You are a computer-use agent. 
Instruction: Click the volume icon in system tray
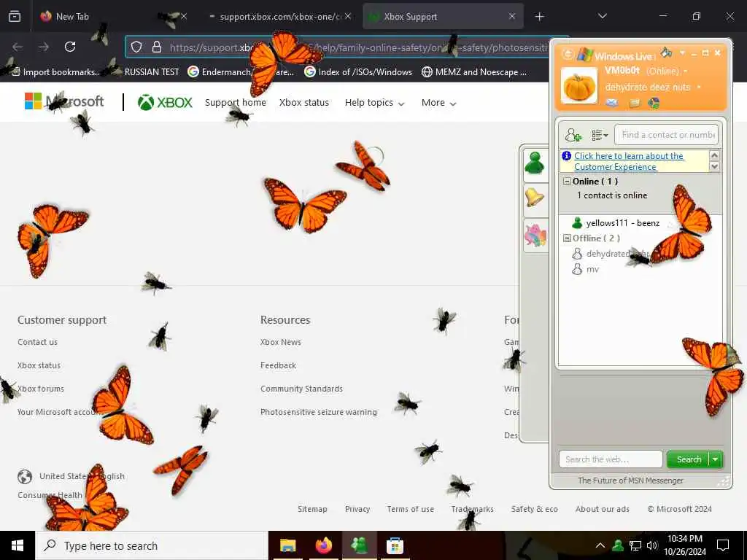[x=652, y=545]
